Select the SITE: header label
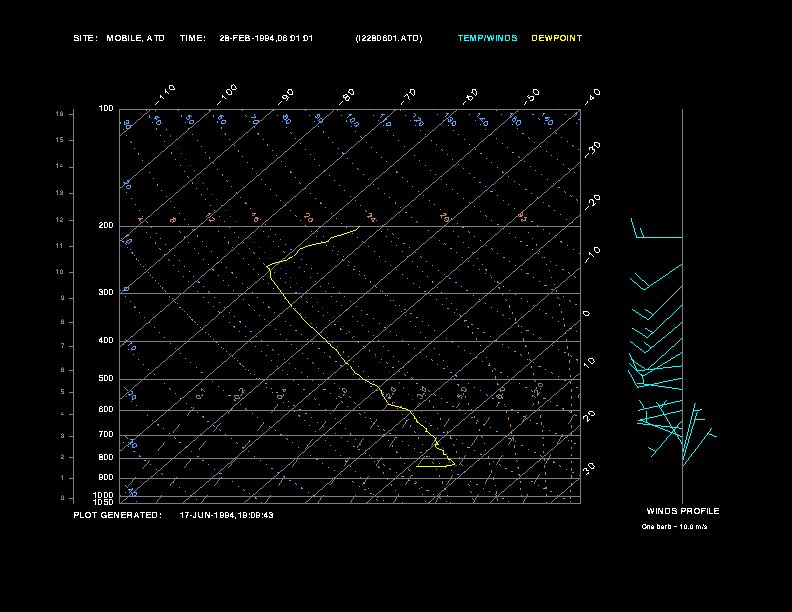The height and width of the screenshot is (612, 792). (85, 38)
